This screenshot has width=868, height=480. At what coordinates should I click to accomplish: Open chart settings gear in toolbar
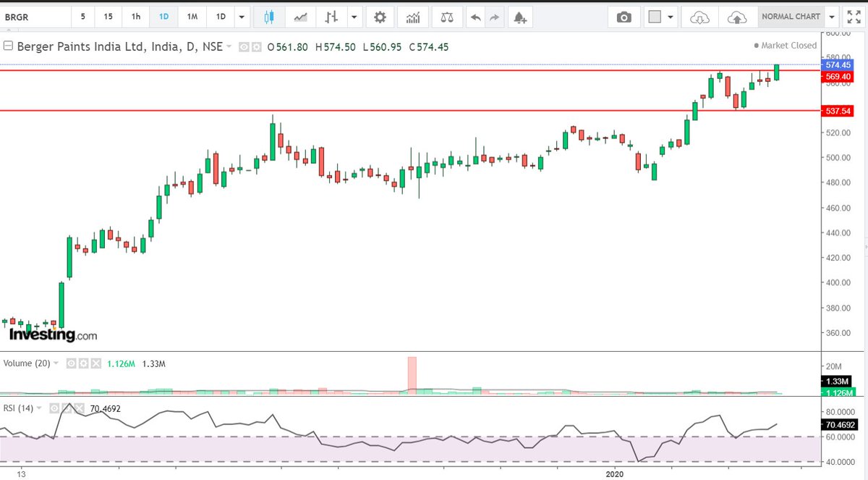(x=380, y=17)
